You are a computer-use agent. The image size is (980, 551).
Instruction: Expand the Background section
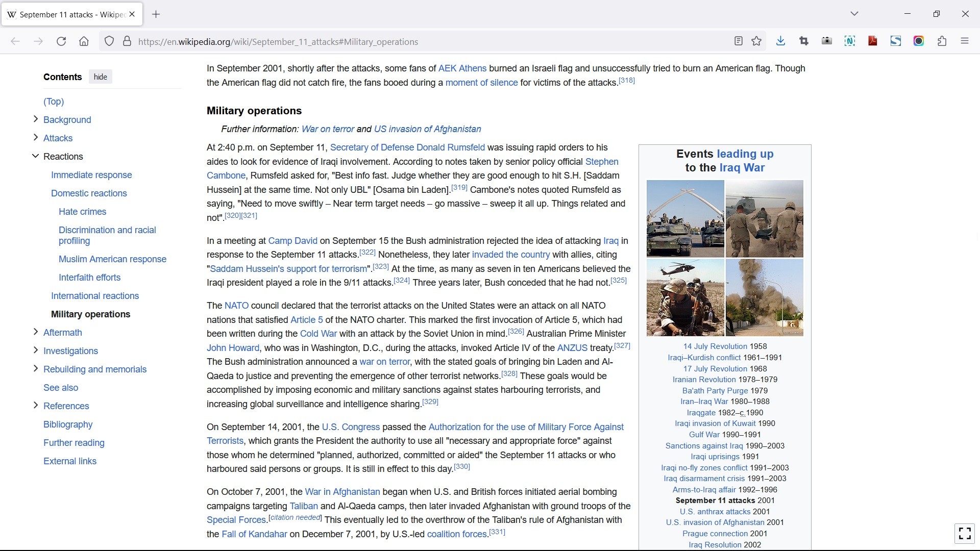pyautogui.click(x=35, y=119)
